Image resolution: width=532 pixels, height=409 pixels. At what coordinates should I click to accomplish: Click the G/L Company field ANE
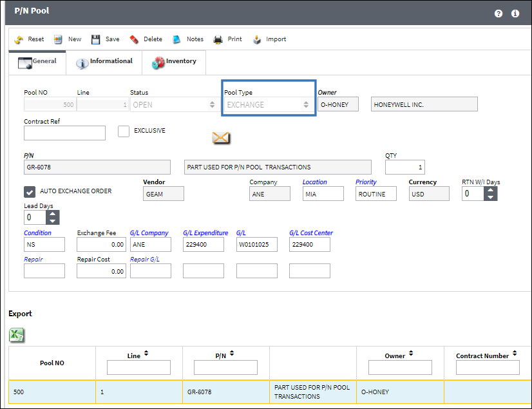[151, 244]
